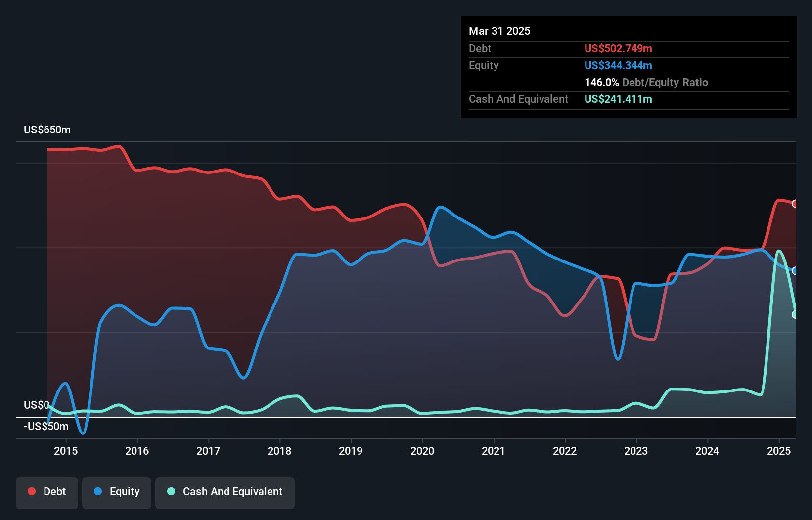Click the teal Cash And Equivalent legend dot
812x520 pixels.
[171, 491]
